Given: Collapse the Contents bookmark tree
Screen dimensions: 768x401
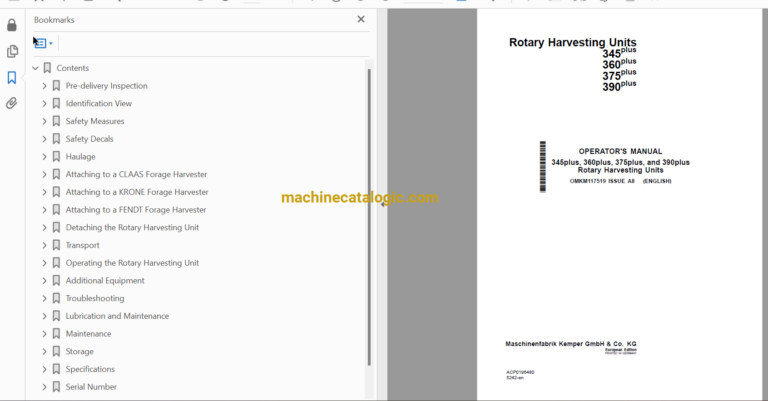Looking at the screenshot, I should pyautogui.click(x=35, y=68).
